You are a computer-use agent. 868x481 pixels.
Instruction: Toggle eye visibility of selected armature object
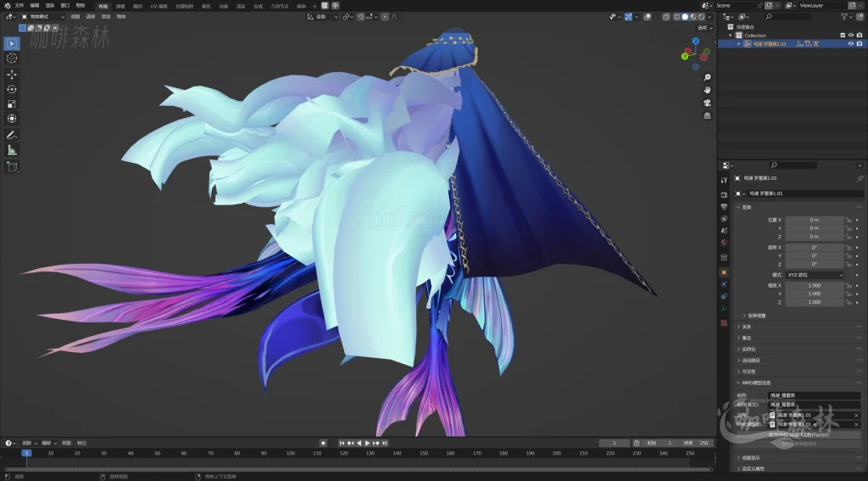[851, 44]
